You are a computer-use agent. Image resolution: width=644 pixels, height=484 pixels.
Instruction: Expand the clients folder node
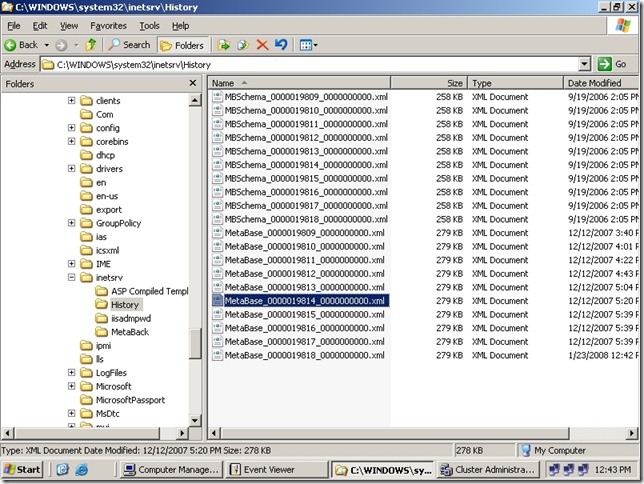pyautogui.click(x=71, y=100)
